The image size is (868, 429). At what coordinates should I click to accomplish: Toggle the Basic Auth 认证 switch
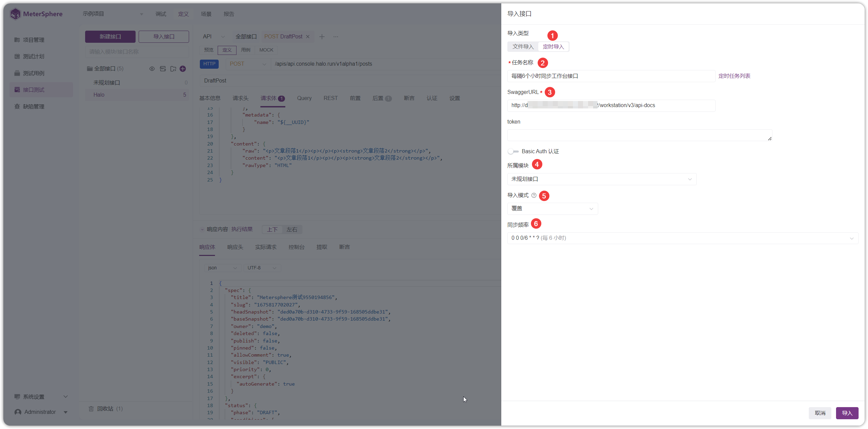pyautogui.click(x=513, y=152)
